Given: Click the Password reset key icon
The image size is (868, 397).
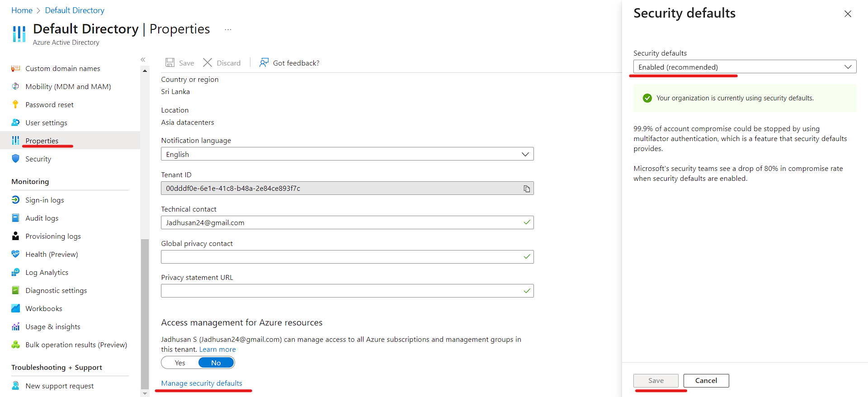Looking at the screenshot, I should click(15, 104).
